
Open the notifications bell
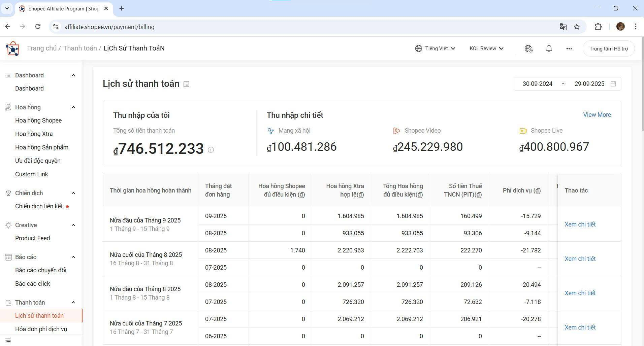point(549,48)
